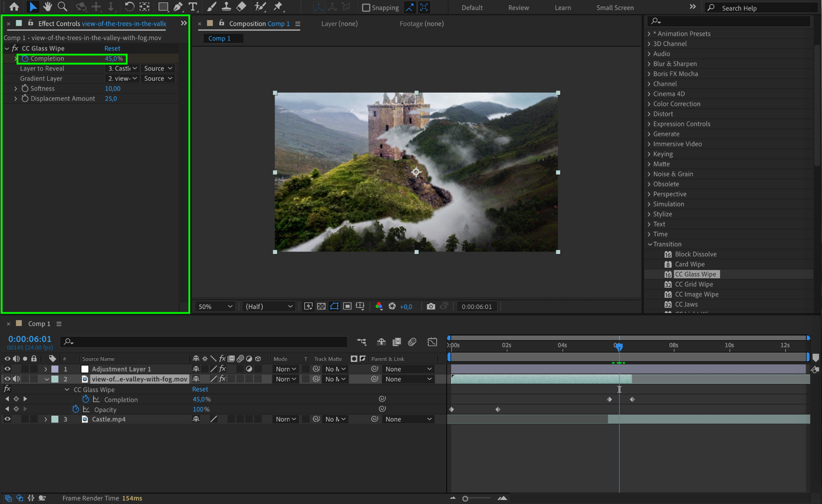Switch to the Review workspace
Image resolution: width=822 pixels, height=504 pixels.
(x=519, y=8)
